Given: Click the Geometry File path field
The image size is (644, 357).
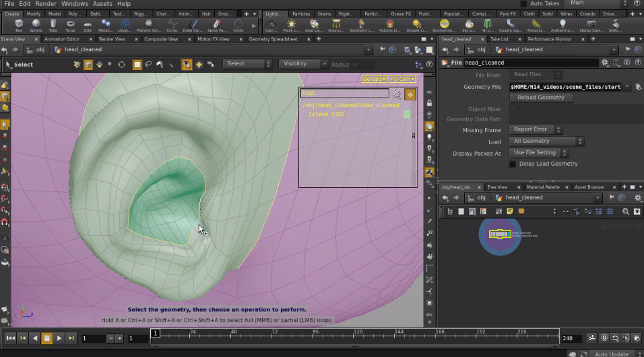Looking at the screenshot, I should click(x=565, y=87).
